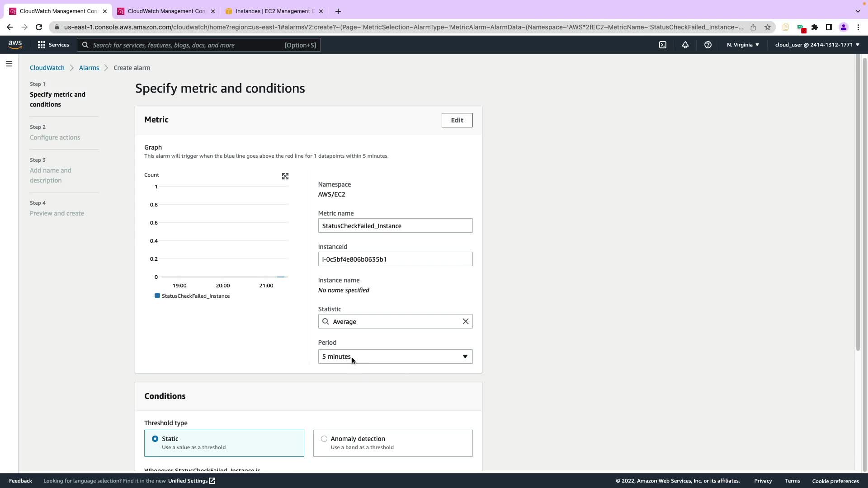This screenshot has width=868, height=488.
Task: Navigate to the Alarms breadcrumb link
Action: (89, 68)
